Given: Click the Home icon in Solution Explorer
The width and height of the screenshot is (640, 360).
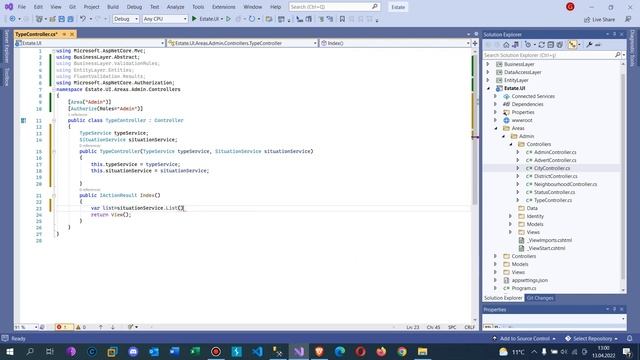Looking at the screenshot, I should (x=506, y=45).
